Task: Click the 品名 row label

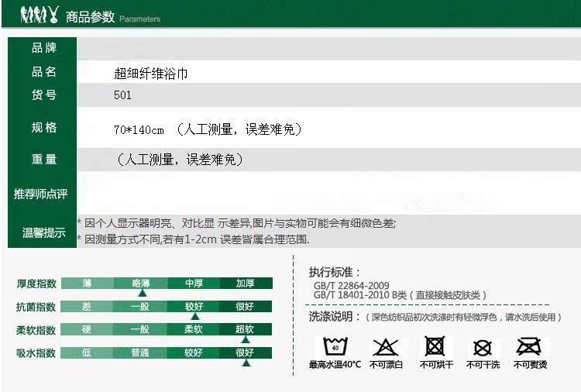Action: [x=43, y=71]
